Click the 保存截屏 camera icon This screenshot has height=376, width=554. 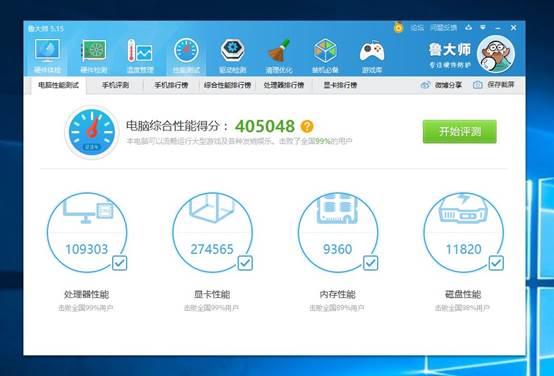click(478, 85)
